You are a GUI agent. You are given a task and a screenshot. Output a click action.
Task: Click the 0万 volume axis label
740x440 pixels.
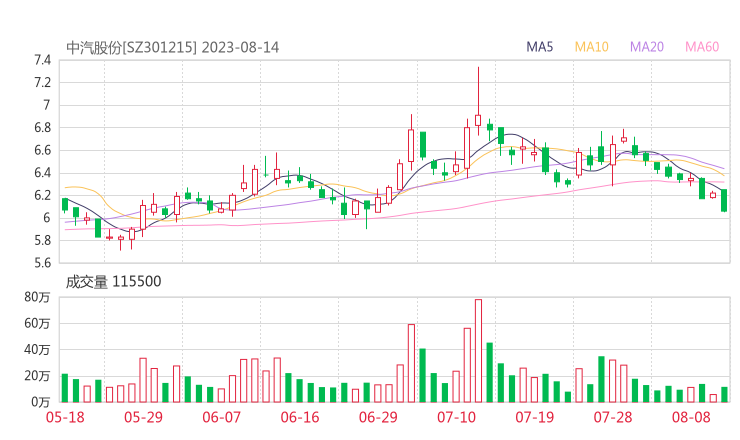pyautogui.click(x=40, y=402)
